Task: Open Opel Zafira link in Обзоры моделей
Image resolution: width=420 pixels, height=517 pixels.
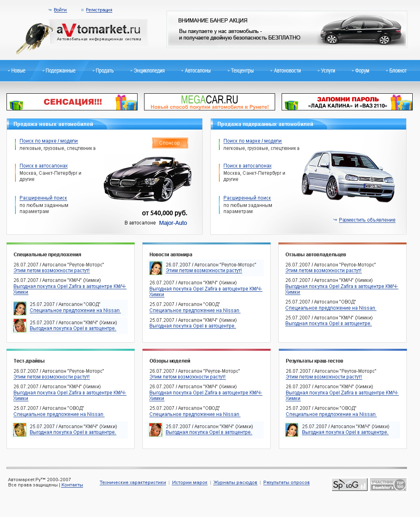Action: pos(206,396)
